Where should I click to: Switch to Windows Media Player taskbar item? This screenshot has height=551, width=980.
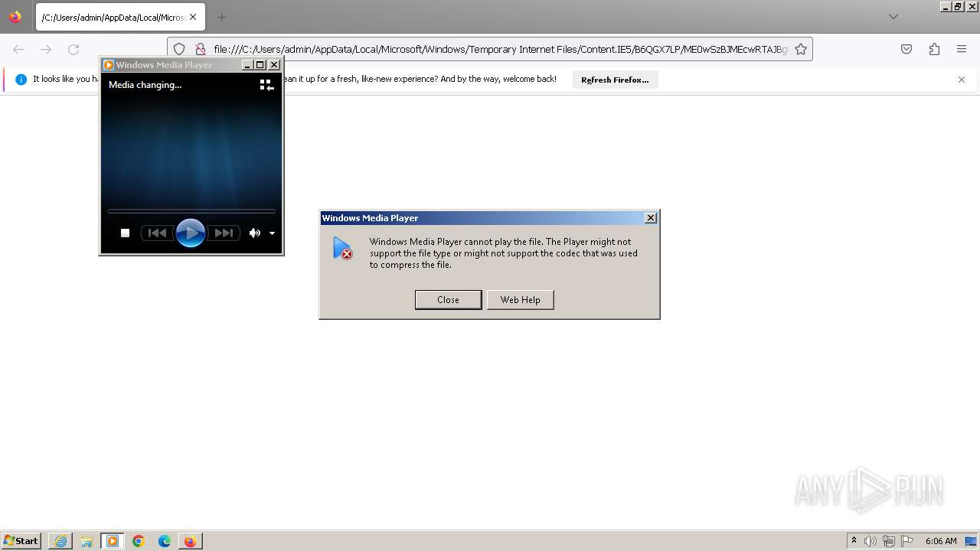[x=113, y=541]
